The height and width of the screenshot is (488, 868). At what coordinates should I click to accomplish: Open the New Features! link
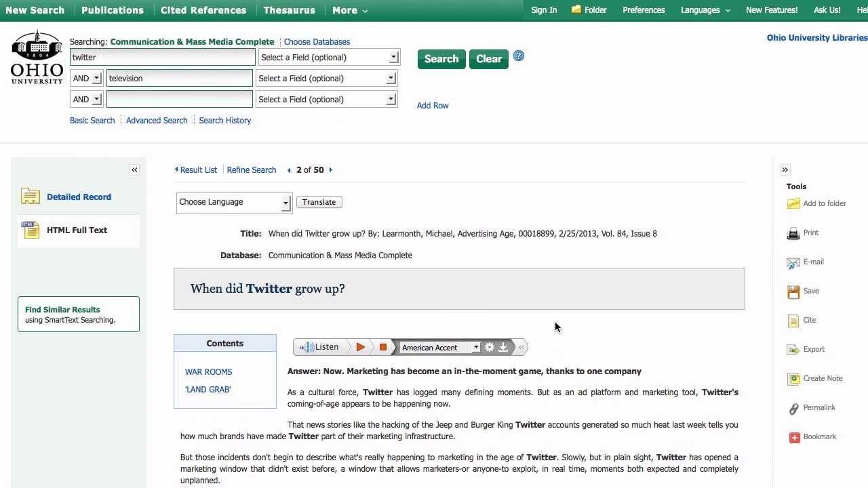click(772, 10)
